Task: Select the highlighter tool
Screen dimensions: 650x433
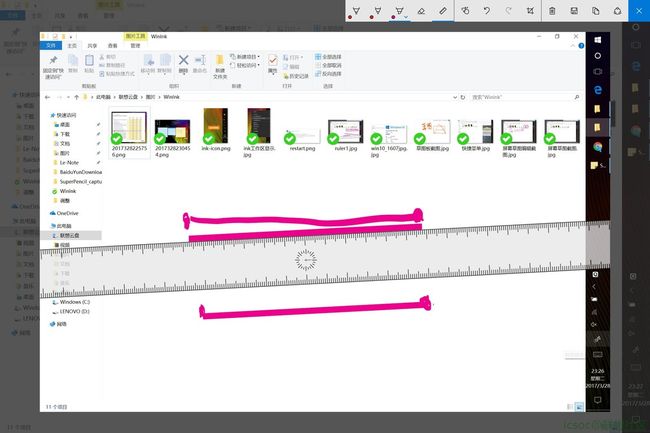Action: point(399,11)
